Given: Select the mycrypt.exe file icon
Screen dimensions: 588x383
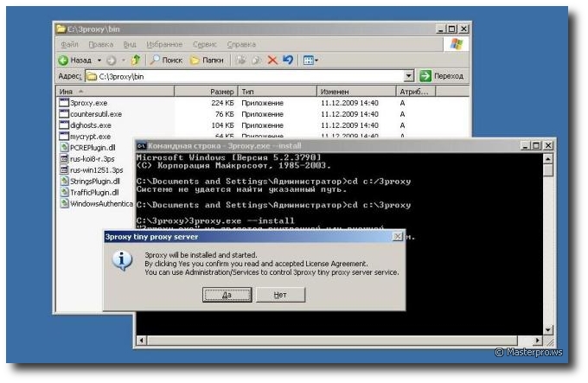Looking at the screenshot, I should [x=64, y=136].
